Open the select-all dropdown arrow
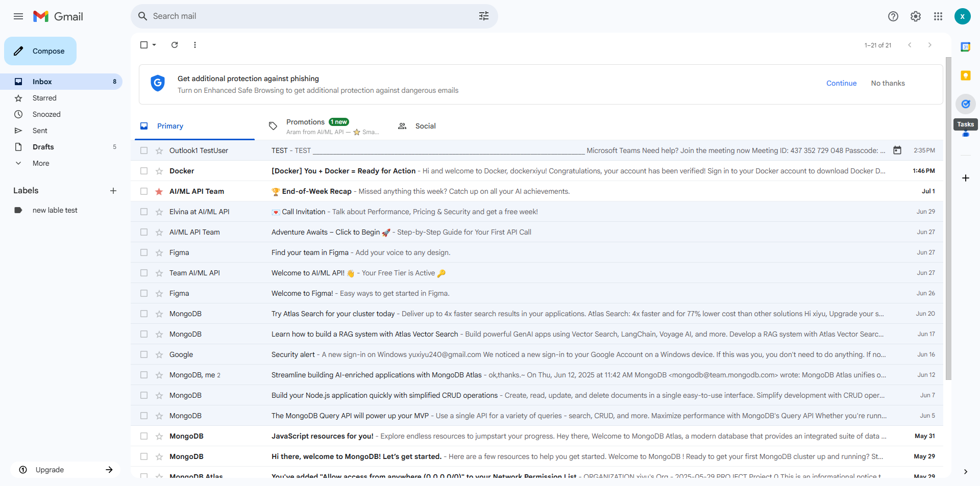 tap(154, 45)
